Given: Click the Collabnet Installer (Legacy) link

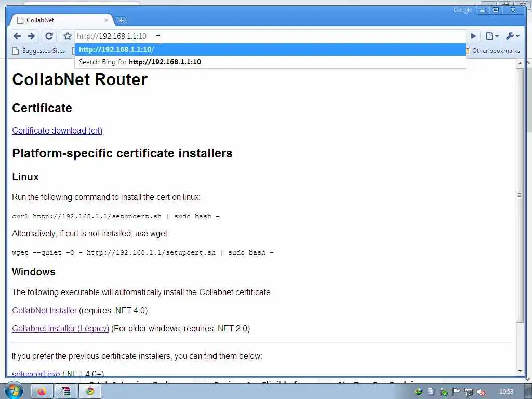Looking at the screenshot, I should [60, 329].
